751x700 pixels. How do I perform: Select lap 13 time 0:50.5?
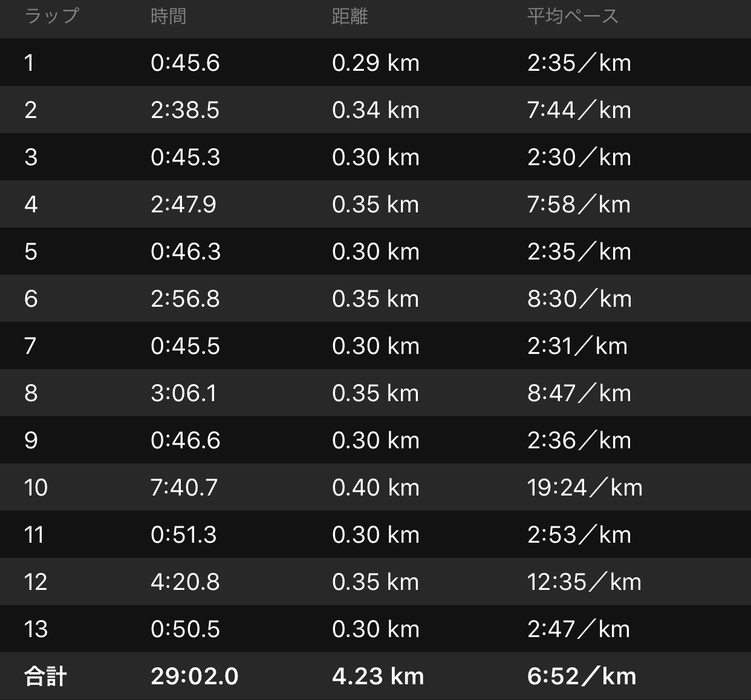tap(185, 629)
